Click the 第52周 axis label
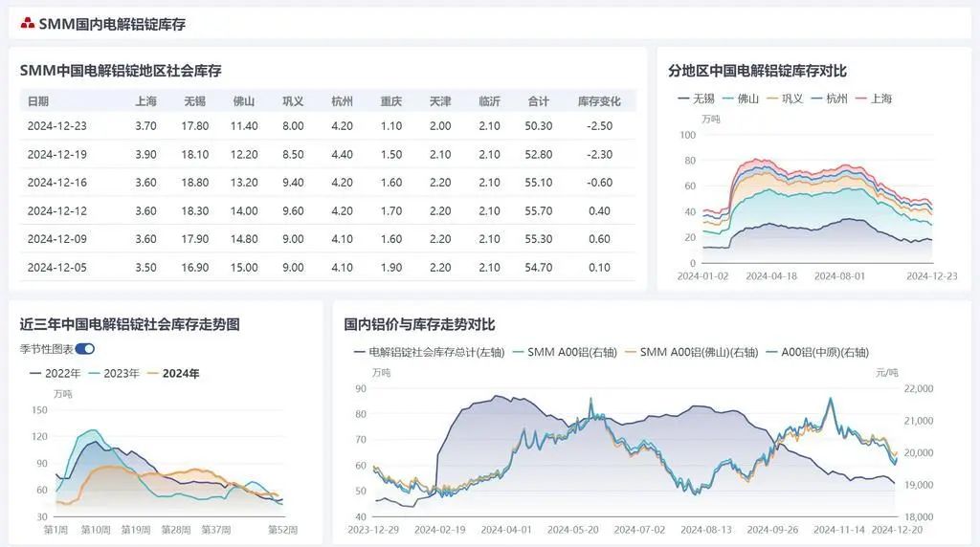This screenshot has width=980, height=547. coord(282,530)
